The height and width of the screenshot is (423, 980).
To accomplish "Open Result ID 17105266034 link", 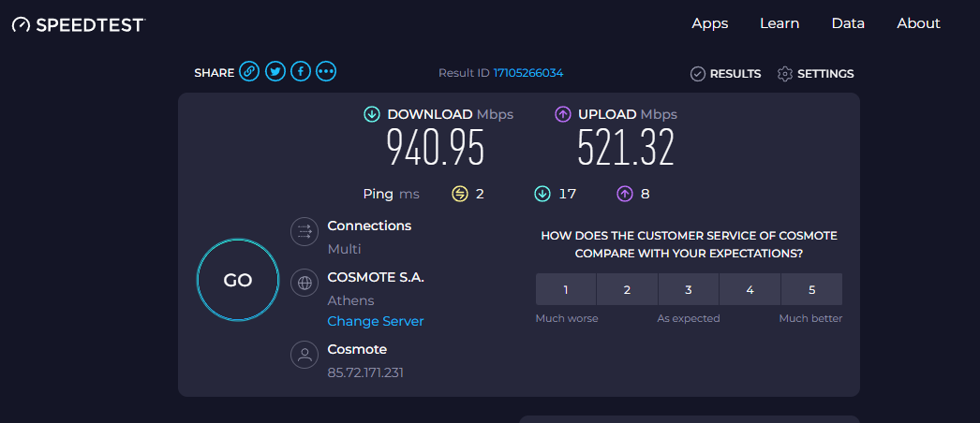I will click(528, 73).
